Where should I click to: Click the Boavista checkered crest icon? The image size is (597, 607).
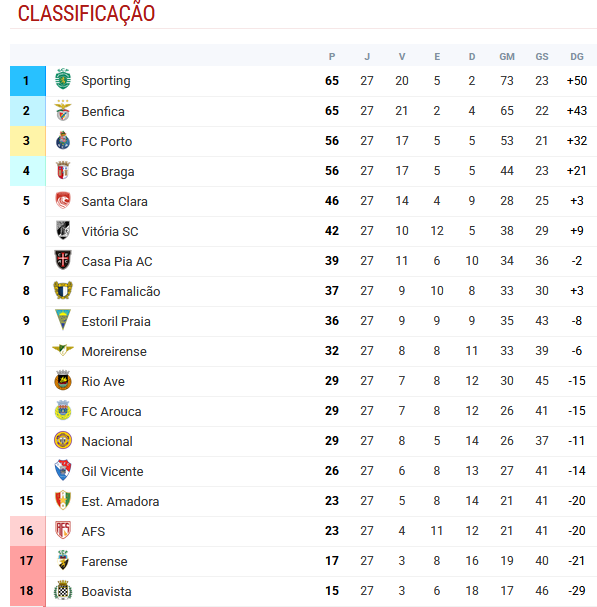click(x=63, y=590)
